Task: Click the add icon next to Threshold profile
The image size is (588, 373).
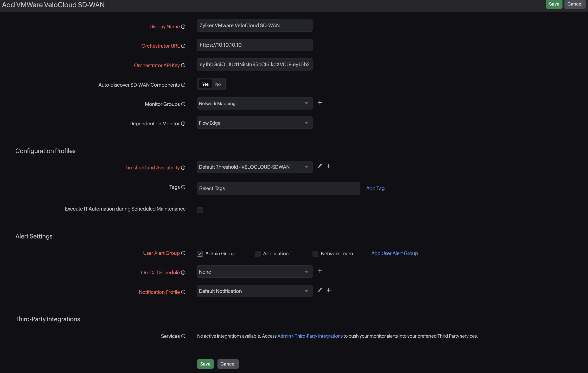Action: [x=329, y=166]
